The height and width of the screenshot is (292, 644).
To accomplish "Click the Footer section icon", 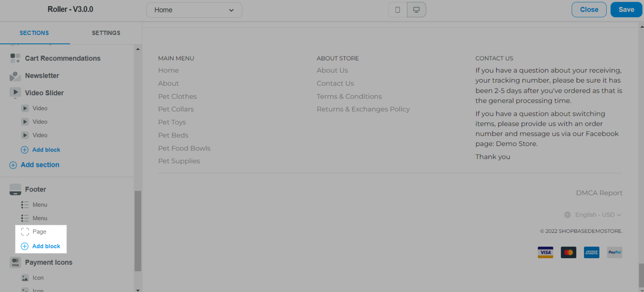I will pyautogui.click(x=15, y=189).
